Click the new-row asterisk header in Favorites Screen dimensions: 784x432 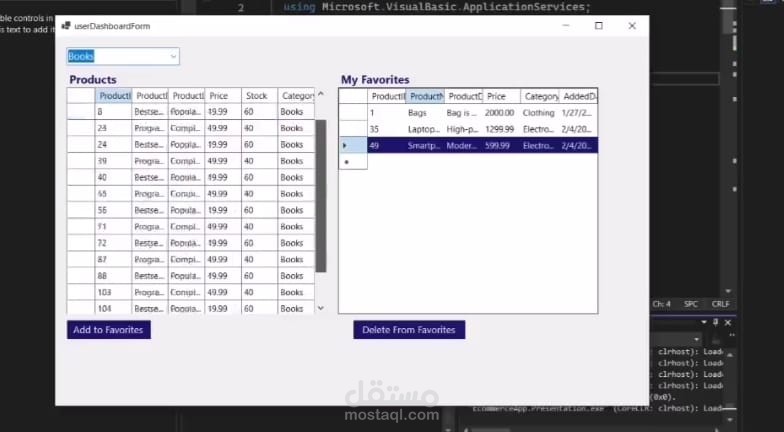tap(353, 162)
